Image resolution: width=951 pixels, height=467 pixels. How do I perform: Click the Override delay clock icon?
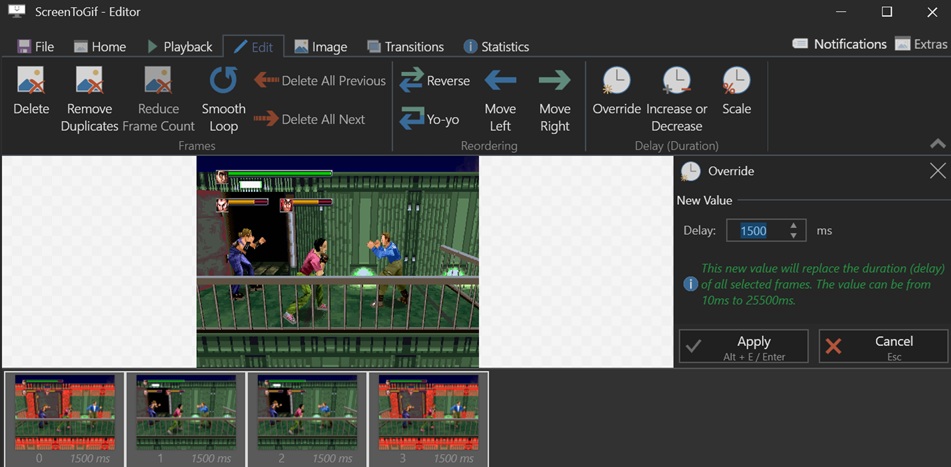click(616, 80)
